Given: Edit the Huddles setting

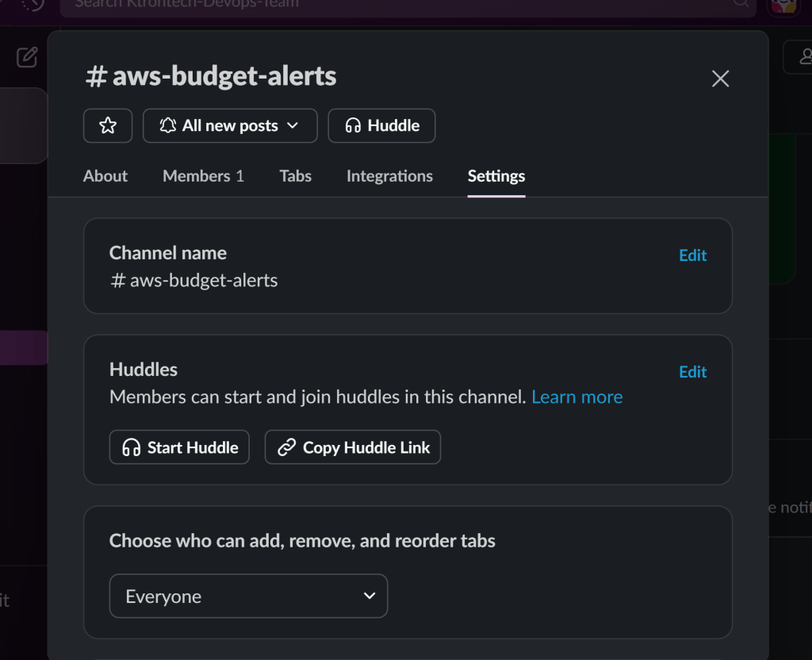Looking at the screenshot, I should tap(692, 372).
